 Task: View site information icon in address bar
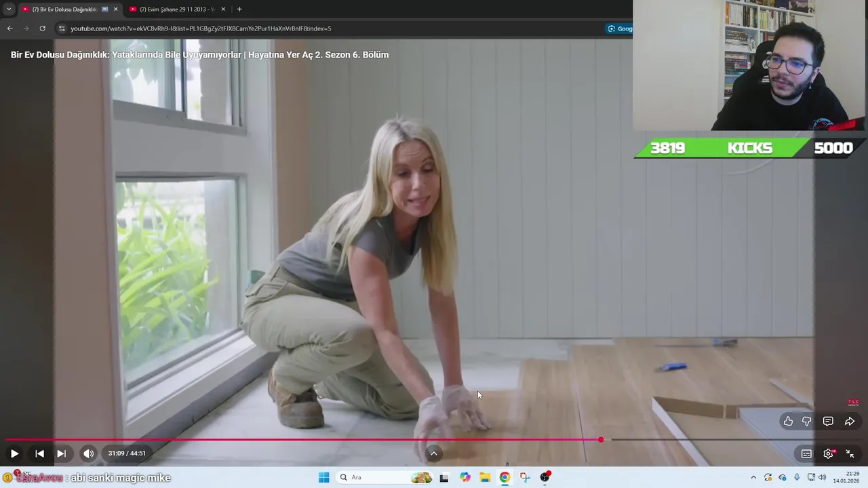(x=62, y=28)
